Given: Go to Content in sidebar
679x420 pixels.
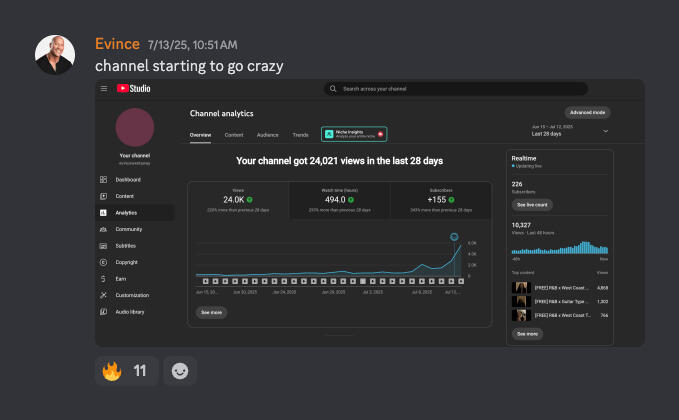Looking at the screenshot, I should tap(124, 196).
